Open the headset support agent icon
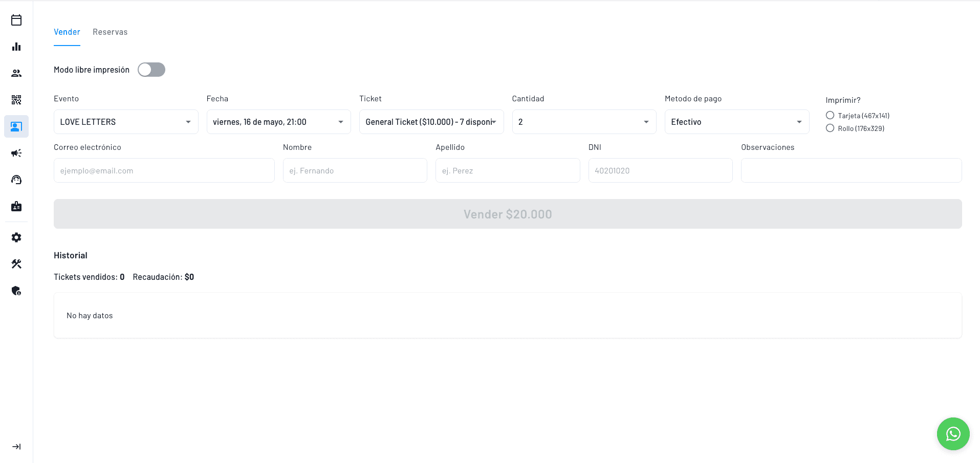 click(16, 180)
